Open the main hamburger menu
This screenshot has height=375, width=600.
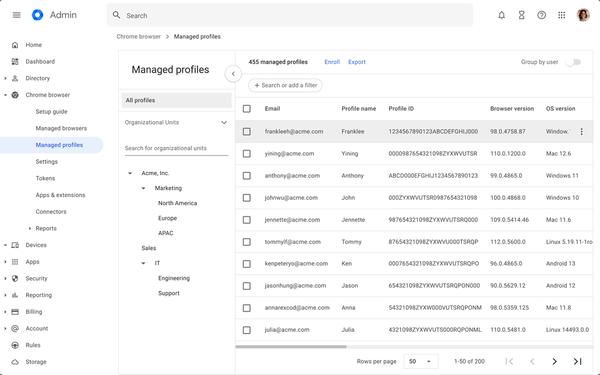[x=16, y=15]
